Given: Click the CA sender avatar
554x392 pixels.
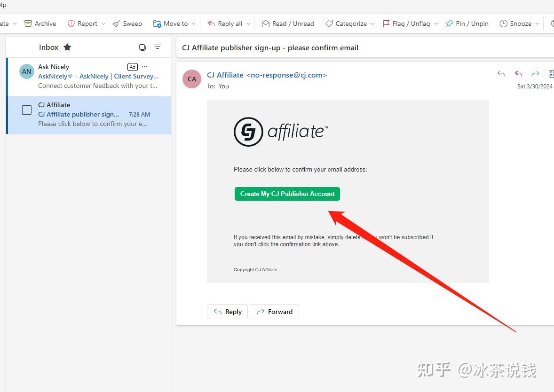Looking at the screenshot, I should (192, 79).
